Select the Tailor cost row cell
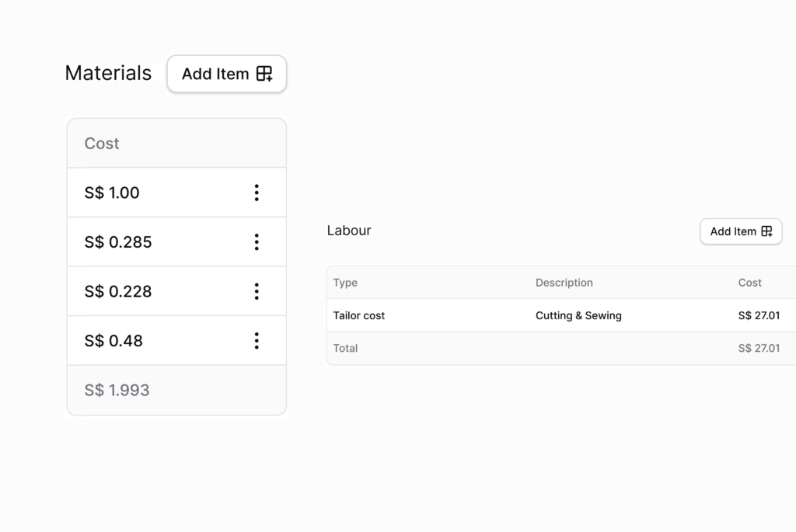Viewport: 796px width, 532px height. [359, 315]
